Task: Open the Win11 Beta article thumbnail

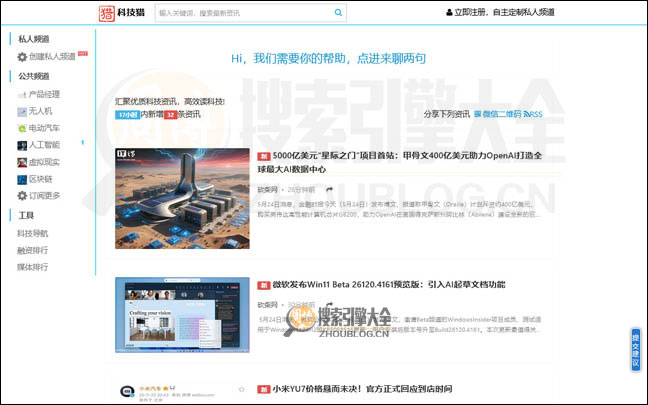Action: [x=182, y=315]
